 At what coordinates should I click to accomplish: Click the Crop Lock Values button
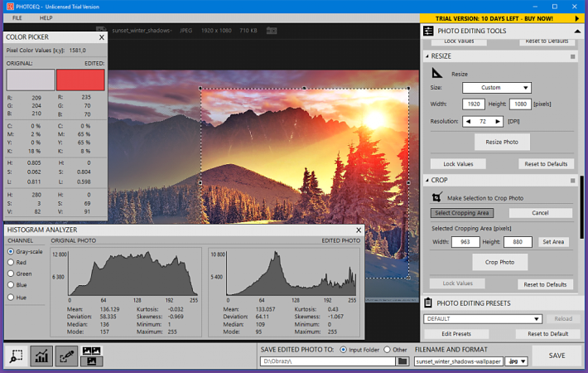click(457, 283)
